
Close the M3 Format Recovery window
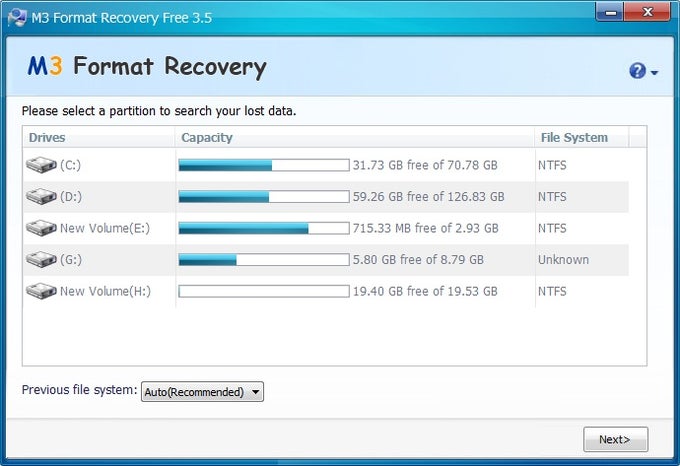[647, 12]
